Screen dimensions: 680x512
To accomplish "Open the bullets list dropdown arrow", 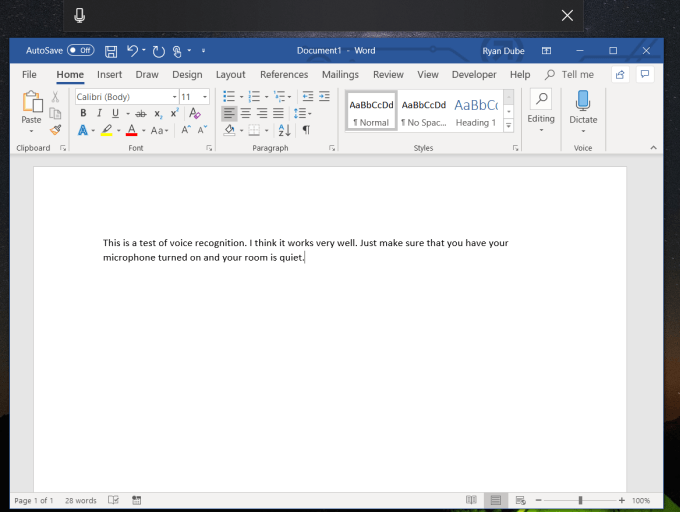I will coord(241,97).
